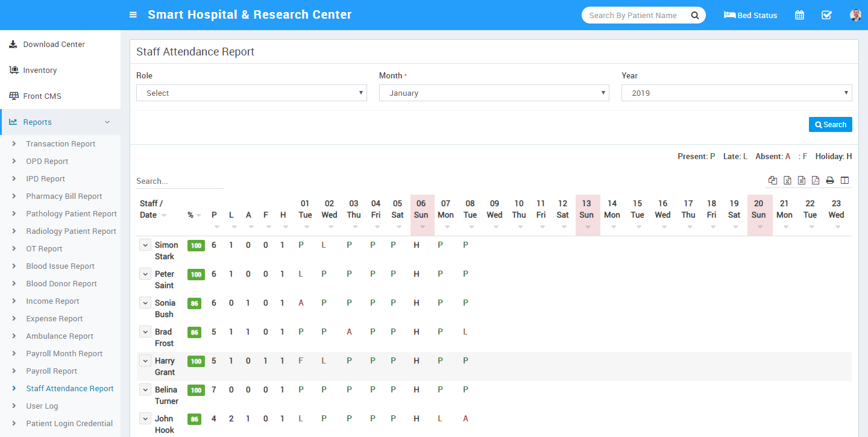Print the staff attendance report
The image size is (868, 437).
(x=830, y=180)
